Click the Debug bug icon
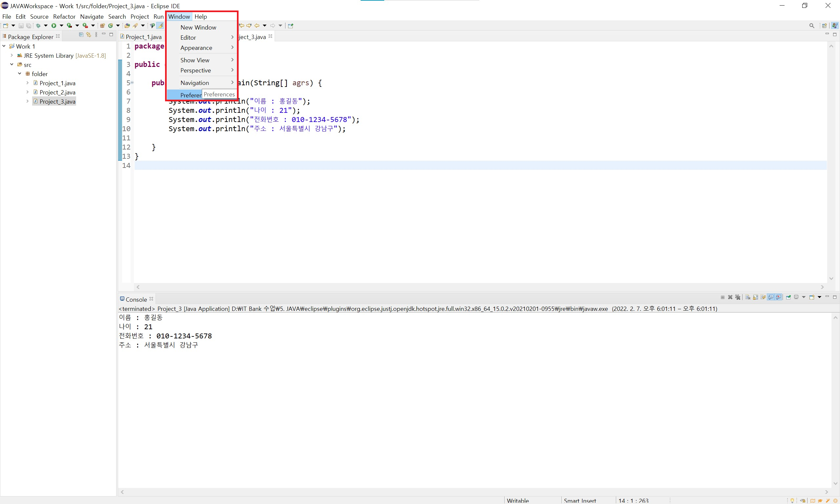 click(x=38, y=26)
